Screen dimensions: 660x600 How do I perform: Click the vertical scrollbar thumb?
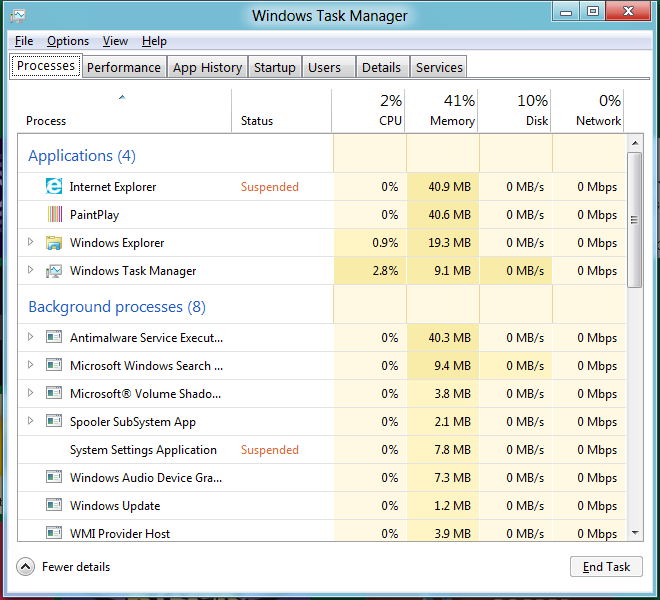tap(635, 220)
